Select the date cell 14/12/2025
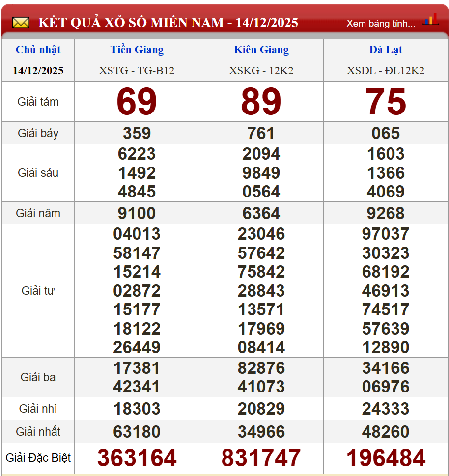The height and width of the screenshot is (476, 449). (38, 71)
